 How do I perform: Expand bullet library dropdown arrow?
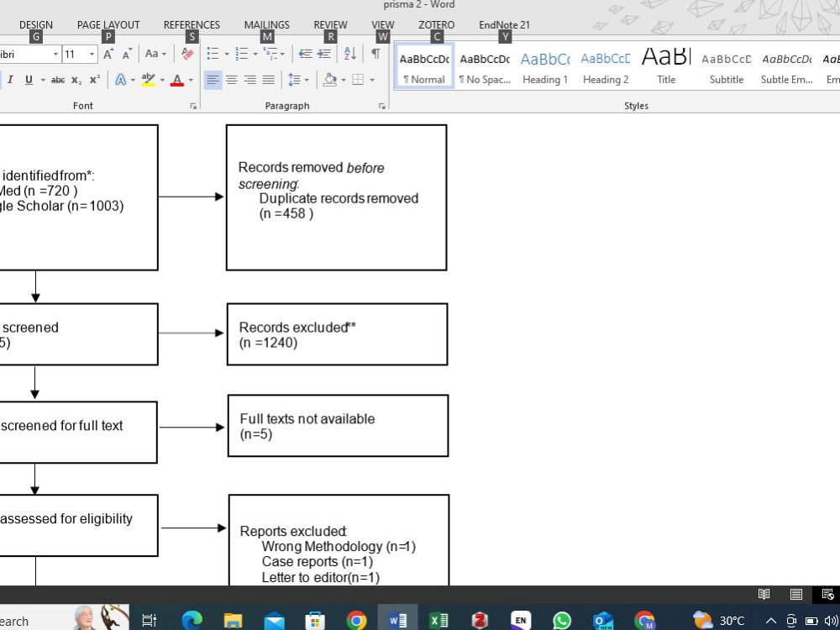coord(227,54)
